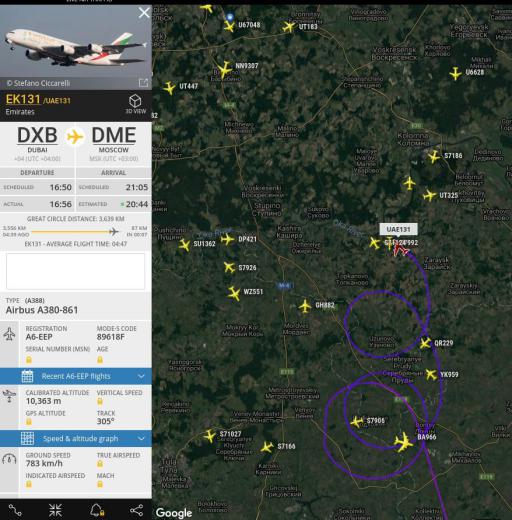Screen dimensions: 512x520
Task: Tap the collapse arrows icon in bottom bar
Action: [55, 510]
